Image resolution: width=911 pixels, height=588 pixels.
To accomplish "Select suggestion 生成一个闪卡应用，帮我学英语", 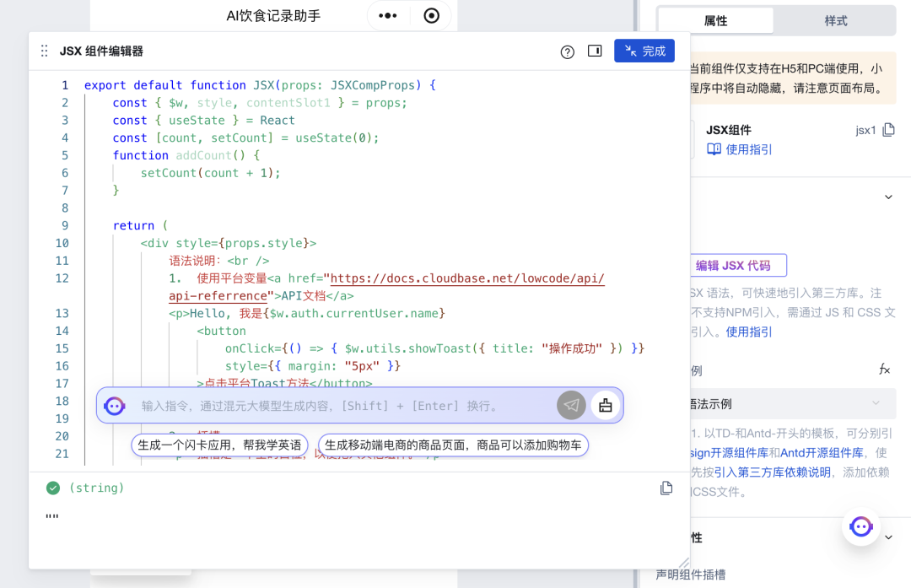I will click(x=219, y=445).
